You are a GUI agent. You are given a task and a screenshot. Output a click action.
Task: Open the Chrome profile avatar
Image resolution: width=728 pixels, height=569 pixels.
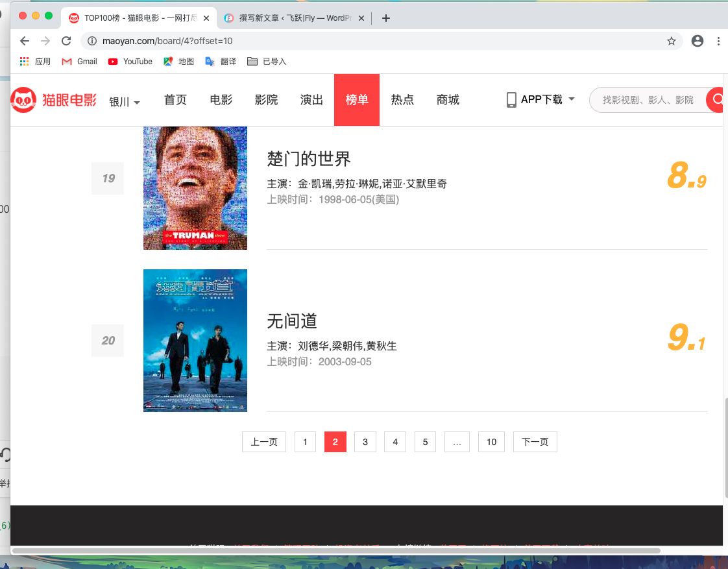698,41
